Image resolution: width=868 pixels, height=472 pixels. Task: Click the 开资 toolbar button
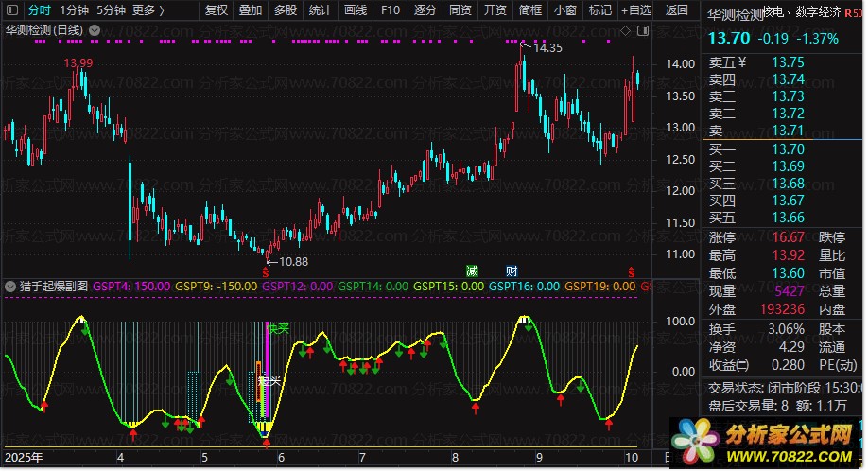(495, 10)
